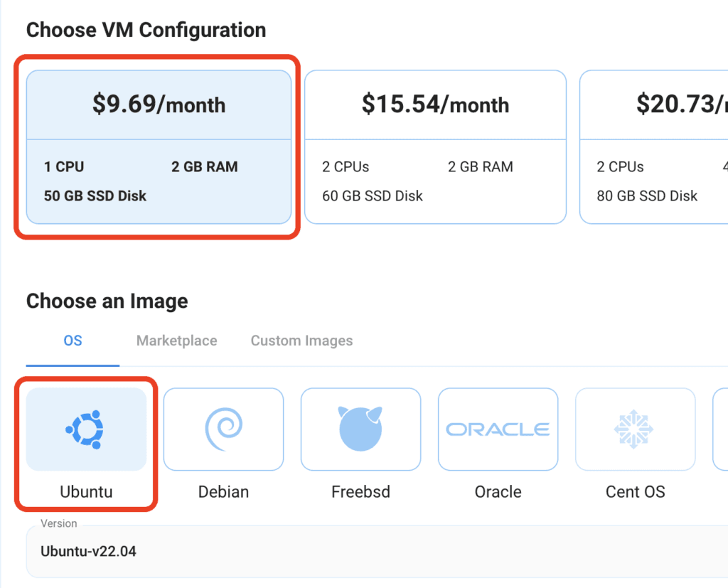Select the Oracle logo image
This screenshot has width=728, height=588.
(x=498, y=429)
